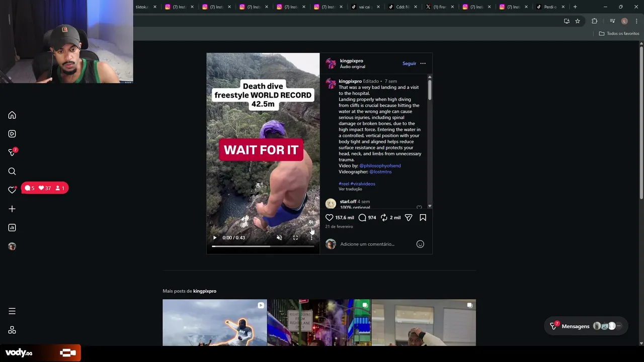Open the snowy jump post thumbnail
The height and width of the screenshot is (362, 644).
215,323
